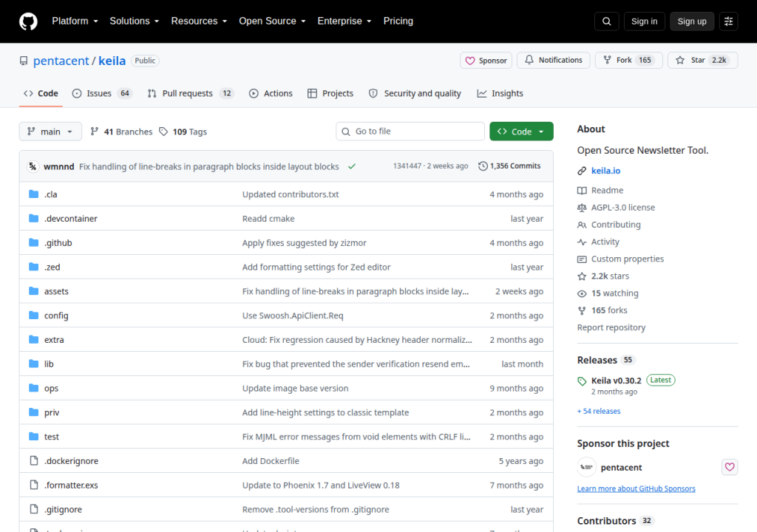
Task: Click the .devcontainer folder icon
Action: point(34,218)
